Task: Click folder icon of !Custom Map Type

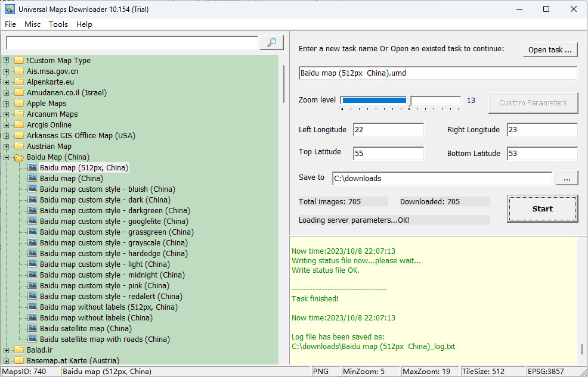Action: [x=19, y=60]
